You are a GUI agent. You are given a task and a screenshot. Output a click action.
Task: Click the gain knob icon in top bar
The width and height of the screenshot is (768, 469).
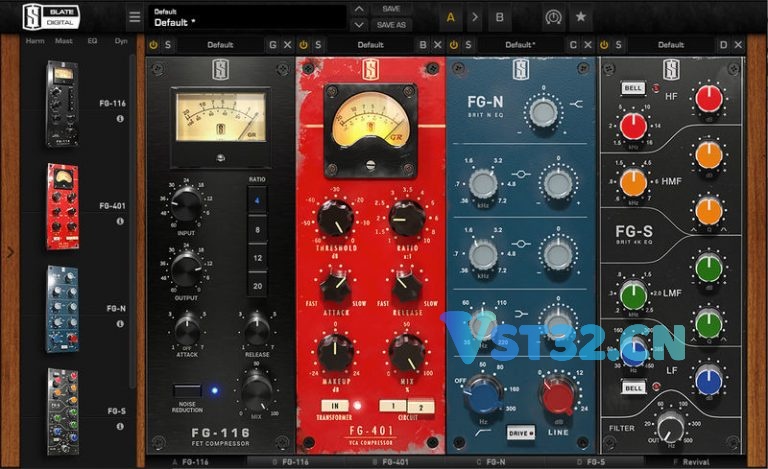click(553, 18)
